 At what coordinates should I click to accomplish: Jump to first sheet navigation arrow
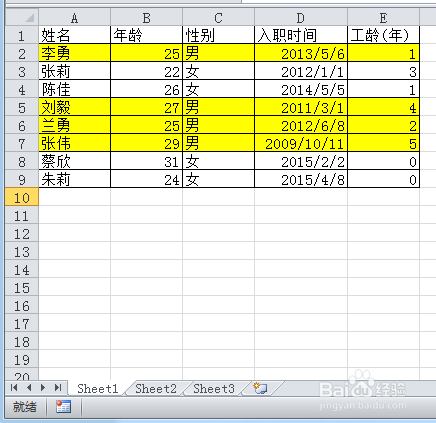tap(14, 388)
